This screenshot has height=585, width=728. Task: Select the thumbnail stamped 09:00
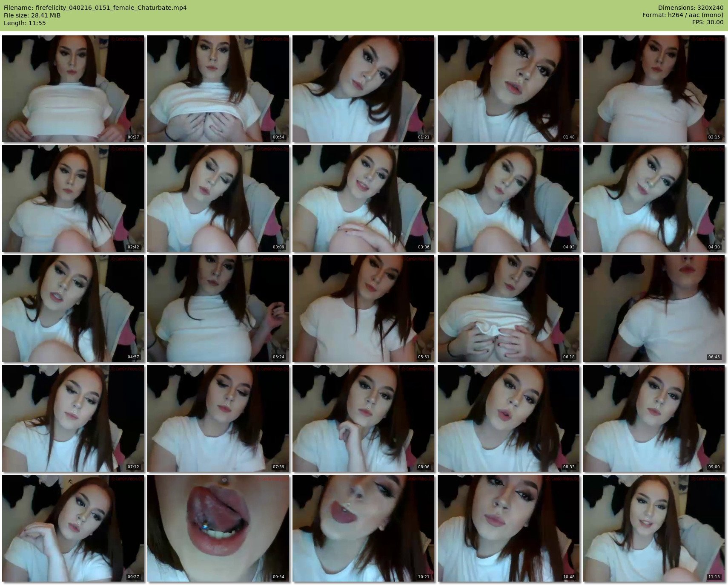tap(653, 418)
